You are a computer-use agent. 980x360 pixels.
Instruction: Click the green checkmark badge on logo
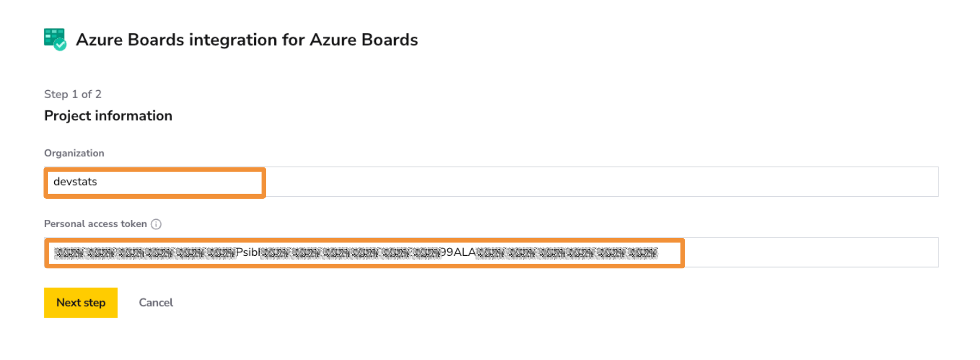pyautogui.click(x=60, y=45)
